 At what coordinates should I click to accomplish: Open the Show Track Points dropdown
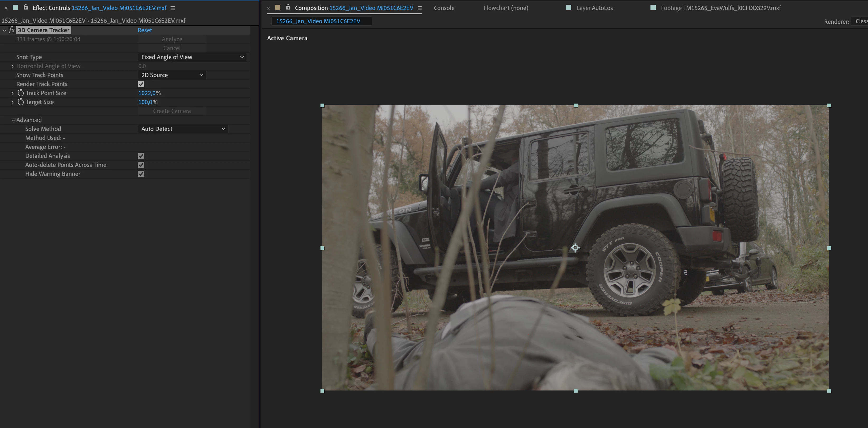pyautogui.click(x=172, y=75)
